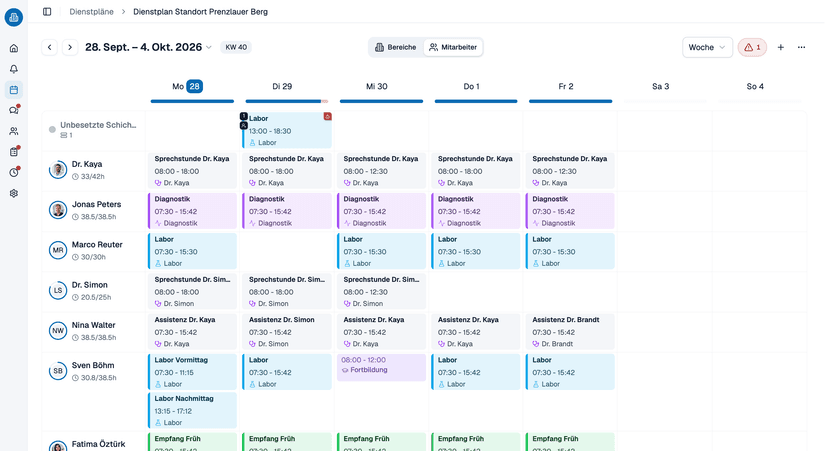Select Di 29 column header
828x451 pixels.
pyautogui.click(x=282, y=86)
